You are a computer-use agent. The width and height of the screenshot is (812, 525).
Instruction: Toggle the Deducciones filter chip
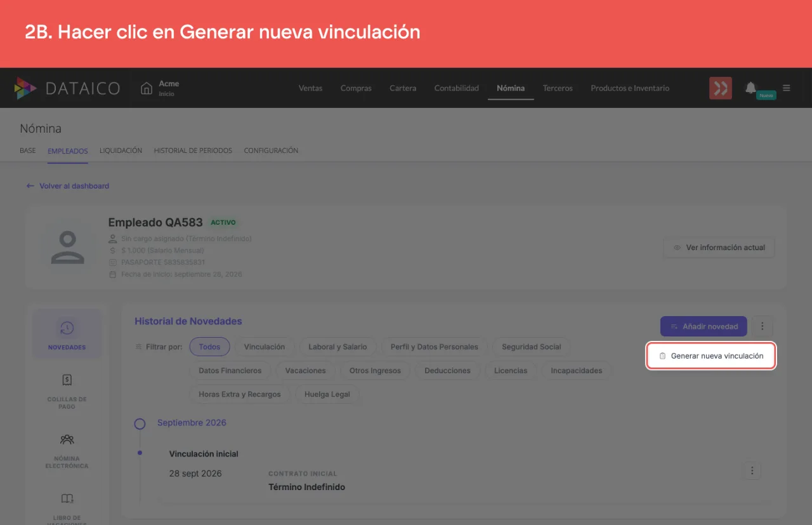coord(448,370)
